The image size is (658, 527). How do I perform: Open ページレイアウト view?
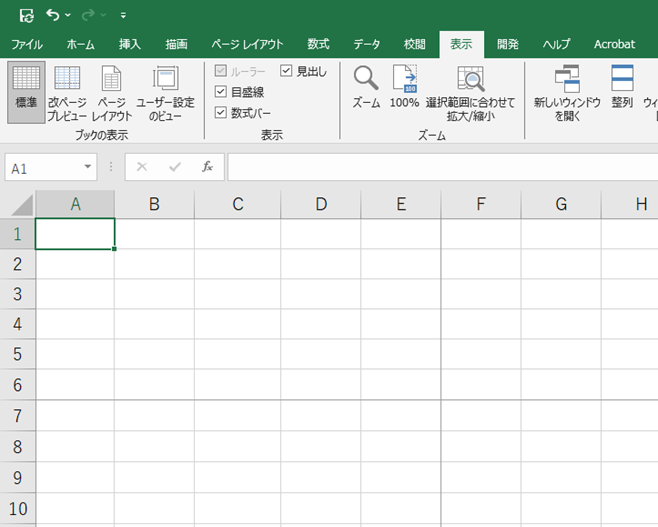111,92
